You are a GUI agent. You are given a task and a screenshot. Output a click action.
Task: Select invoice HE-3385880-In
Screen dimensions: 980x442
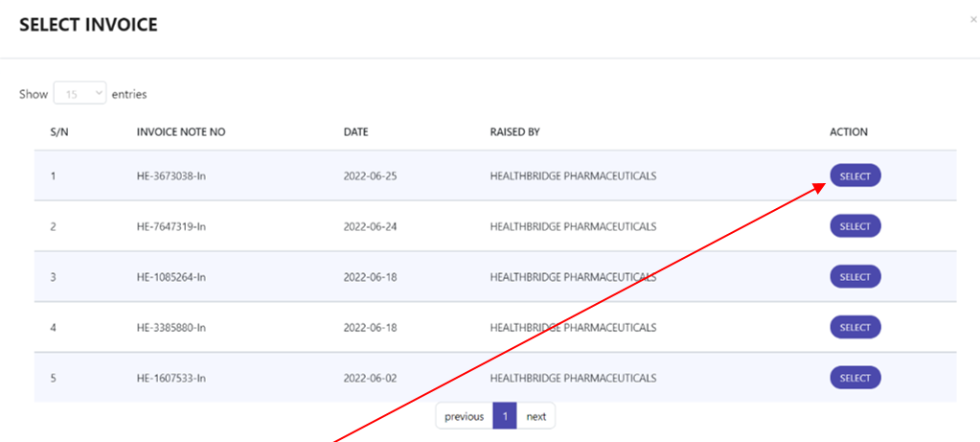pos(855,327)
